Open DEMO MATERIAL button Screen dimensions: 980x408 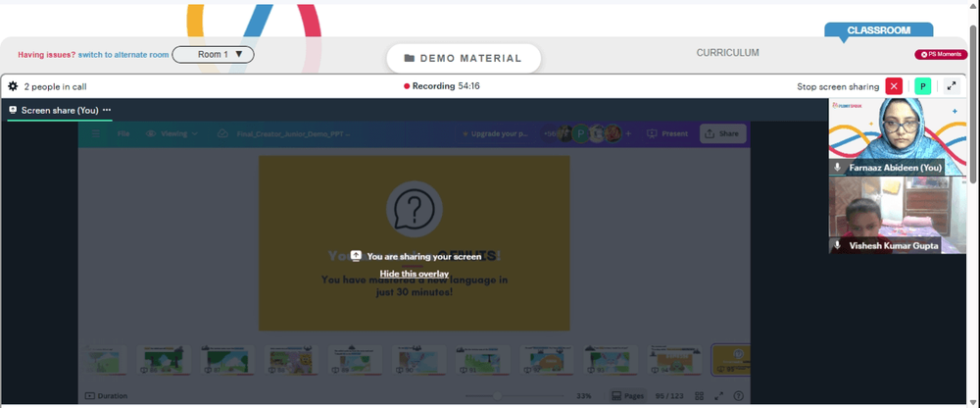coord(464,58)
